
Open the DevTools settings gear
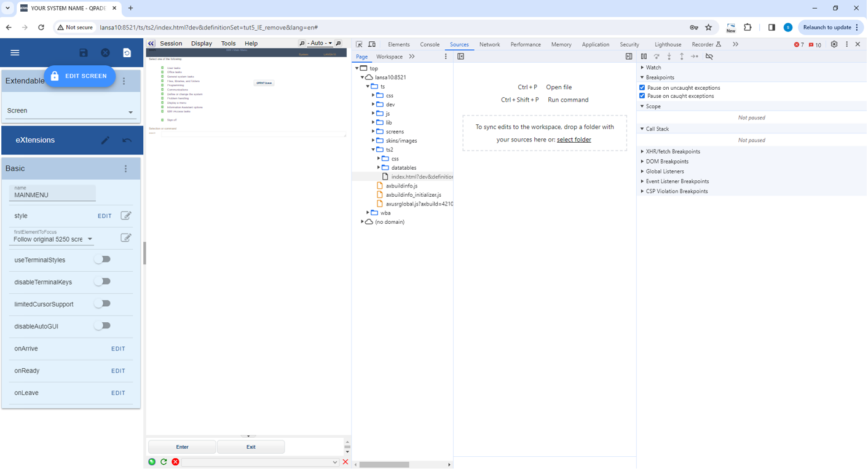834,44
